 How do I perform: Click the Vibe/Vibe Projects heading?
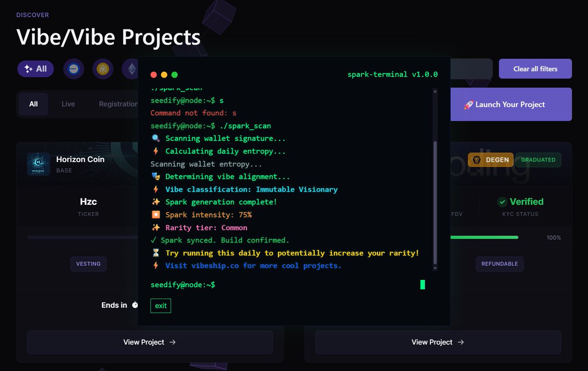coord(108,37)
